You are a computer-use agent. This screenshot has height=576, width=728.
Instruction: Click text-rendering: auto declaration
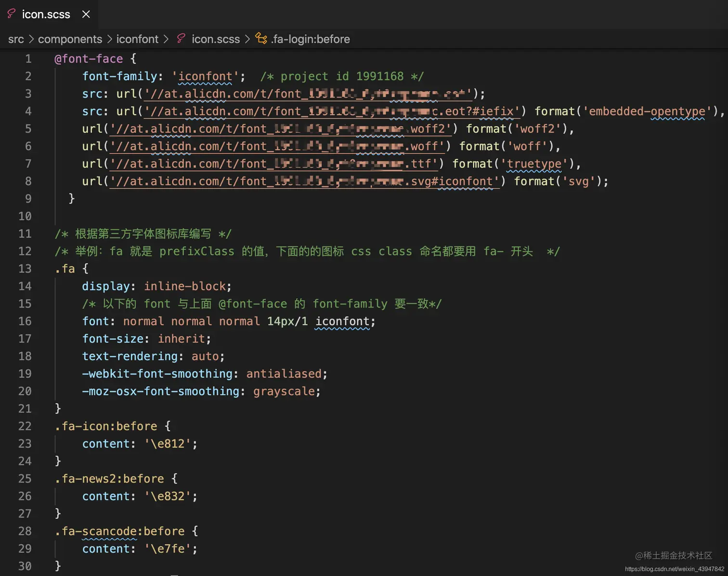[x=153, y=356]
